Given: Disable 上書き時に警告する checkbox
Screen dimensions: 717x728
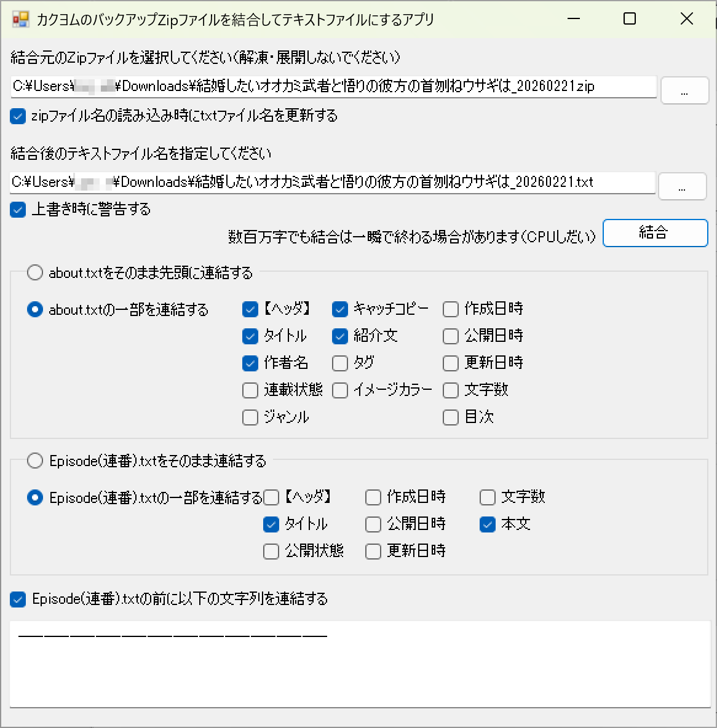Looking at the screenshot, I should (x=18, y=210).
